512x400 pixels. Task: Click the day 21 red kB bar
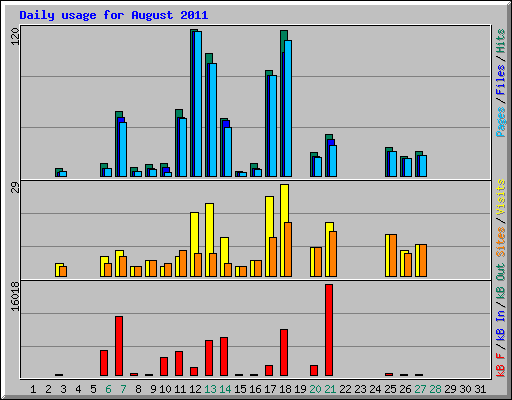(329, 330)
